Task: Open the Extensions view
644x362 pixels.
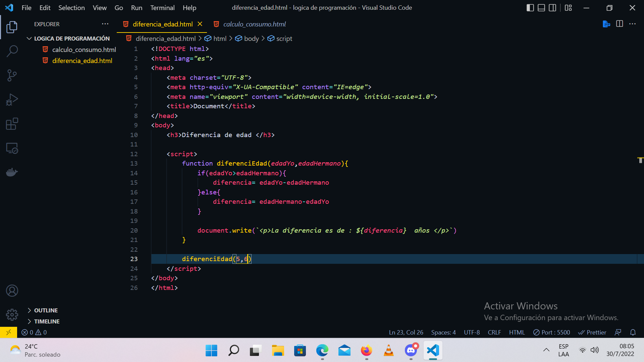Action: point(12,124)
